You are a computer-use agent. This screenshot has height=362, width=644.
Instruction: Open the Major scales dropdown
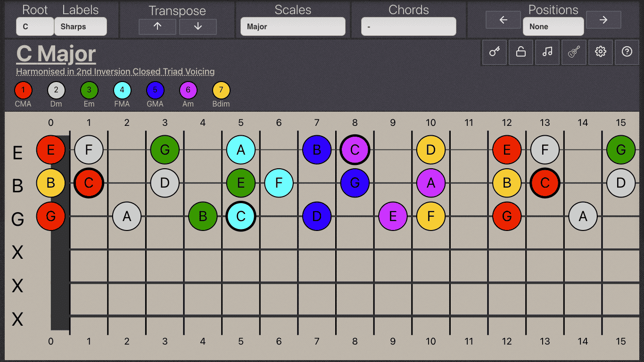[x=293, y=27]
